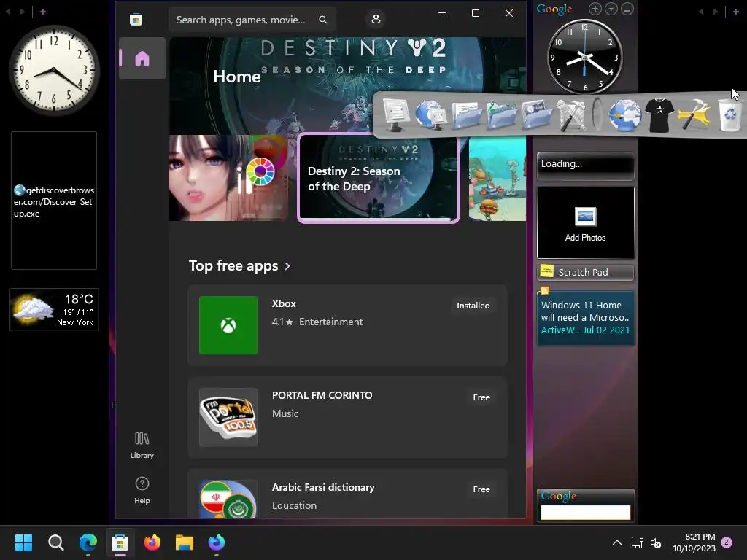
Task: Launch the globe web browser icon in dock
Action: tap(624, 114)
